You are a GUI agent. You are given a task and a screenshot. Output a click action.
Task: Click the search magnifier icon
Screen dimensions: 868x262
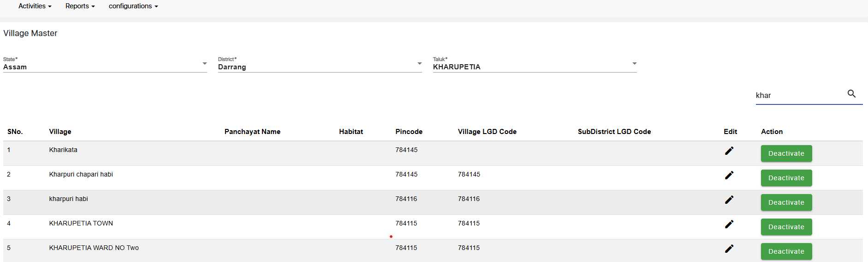(x=851, y=94)
